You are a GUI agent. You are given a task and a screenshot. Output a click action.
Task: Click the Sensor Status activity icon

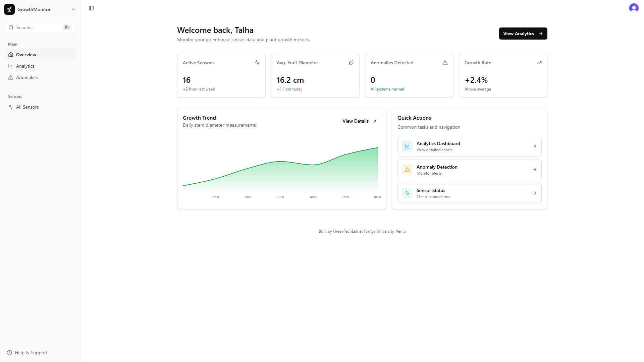coord(407,193)
